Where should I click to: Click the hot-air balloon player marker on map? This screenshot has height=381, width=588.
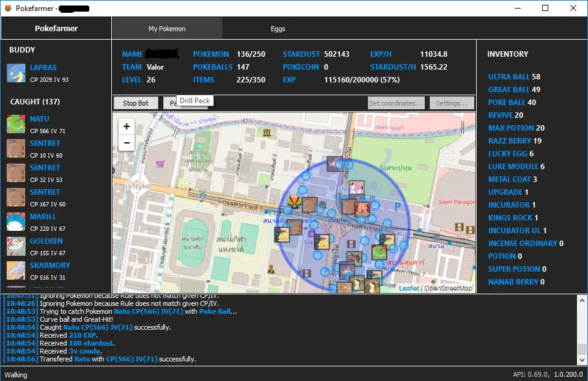click(295, 201)
